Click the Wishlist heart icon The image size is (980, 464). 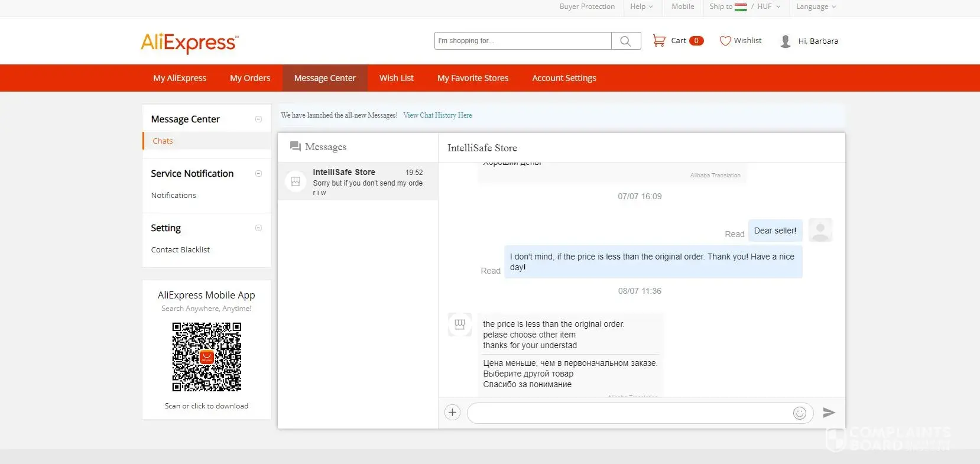tap(725, 41)
